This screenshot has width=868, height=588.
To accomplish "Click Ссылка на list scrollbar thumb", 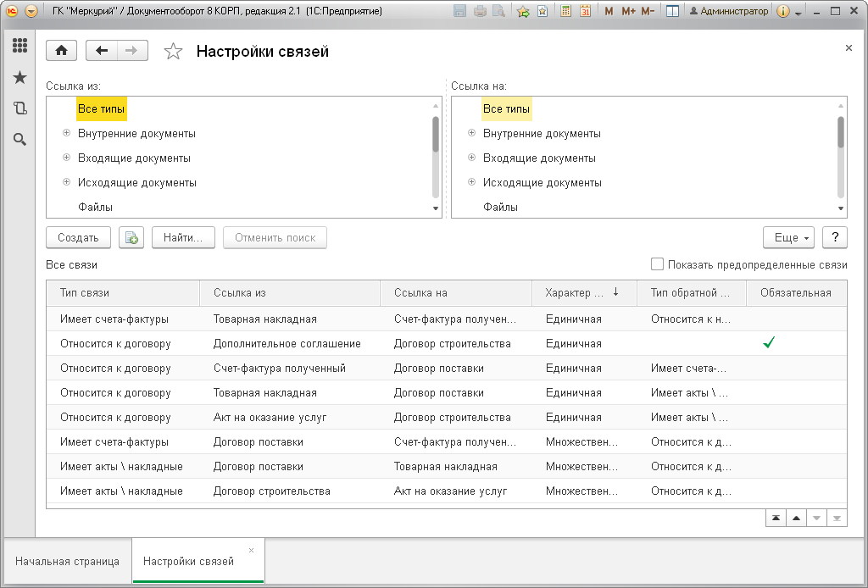I will click(x=841, y=132).
